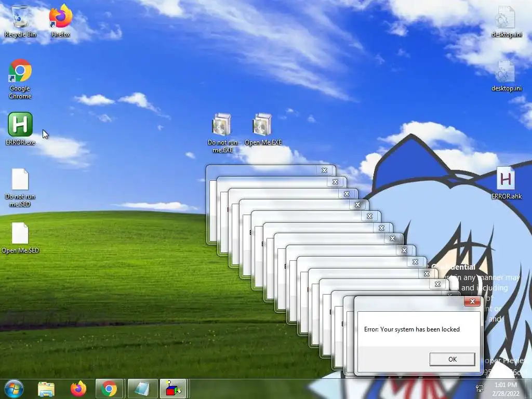Image resolution: width=532 pixels, height=399 pixels.
Task: Select the top desktop.ini file
Action: (506, 21)
